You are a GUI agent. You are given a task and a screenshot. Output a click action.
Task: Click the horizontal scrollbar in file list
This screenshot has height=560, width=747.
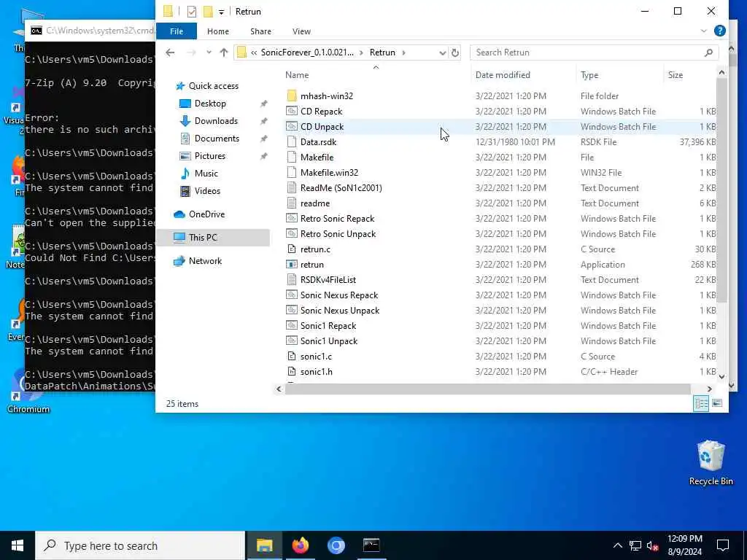coord(487,389)
